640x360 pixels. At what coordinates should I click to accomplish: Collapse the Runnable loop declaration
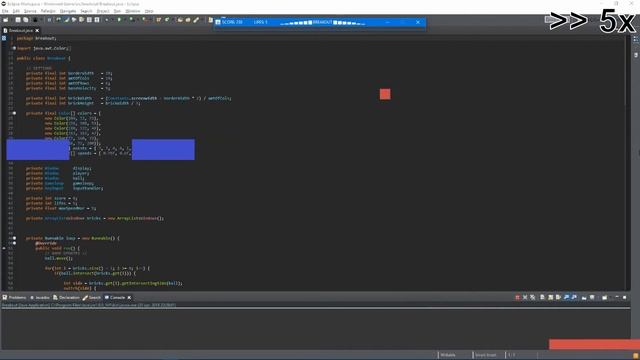click(14, 238)
